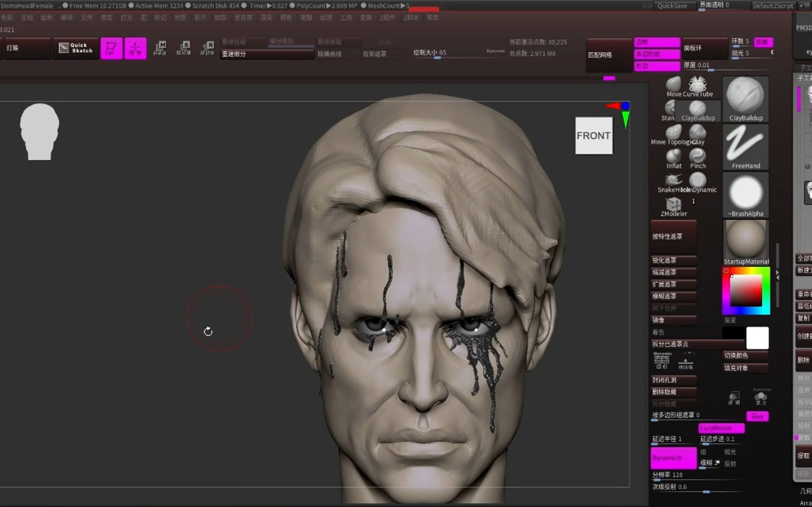812x507 pixels.
Task: Click the QuickSave button
Action: (674, 6)
